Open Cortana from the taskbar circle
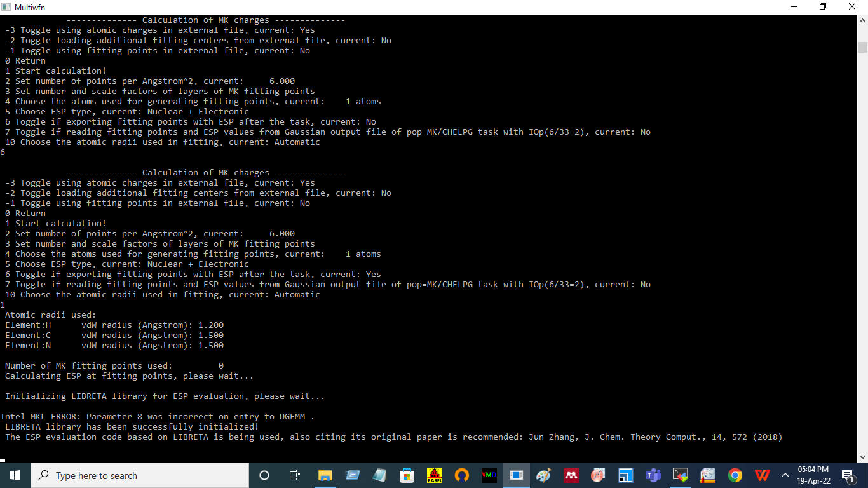 [264, 475]
